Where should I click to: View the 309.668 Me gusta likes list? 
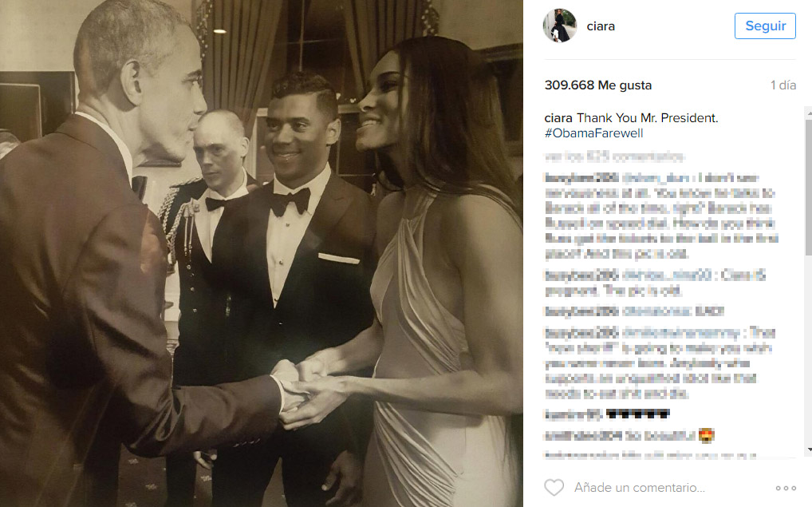[598, 85]
